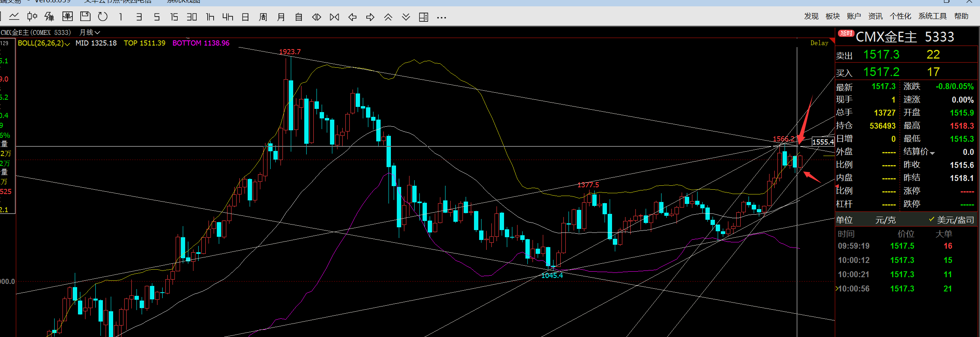The width and height of the screenshot is (980, 337).
Task: Click the 买入 price 1517.2
Action: (x=881, y=72)
